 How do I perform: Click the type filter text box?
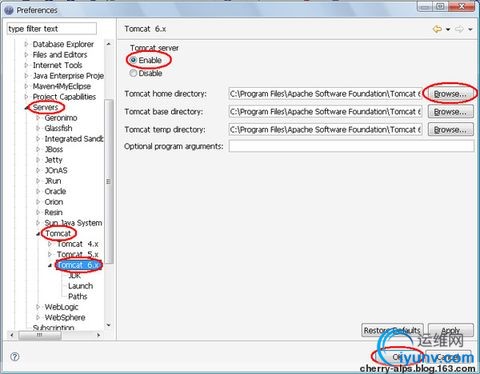pyautogui.click(x=52, y=29)
